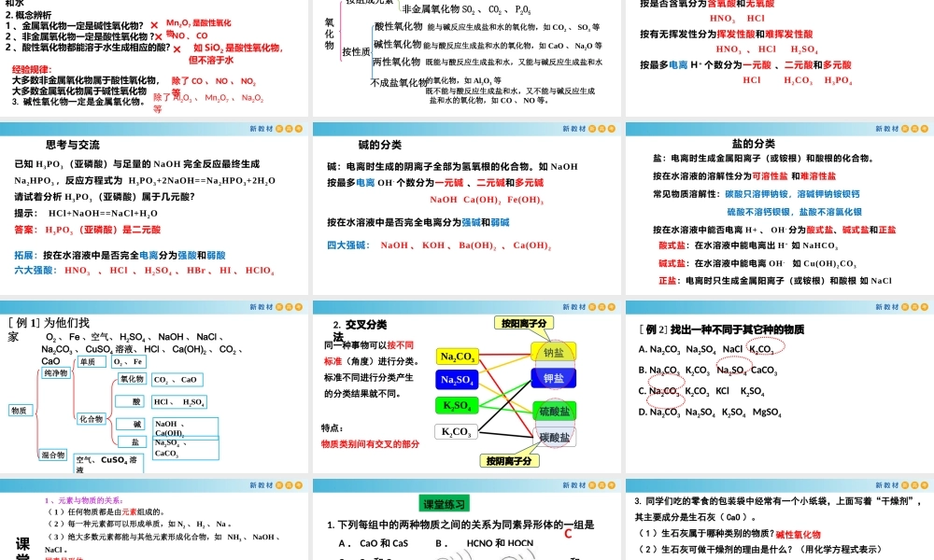The width and height of the screenshot is (934, 560).
Task: Click the 单质 node box
Action: [92, 362]
